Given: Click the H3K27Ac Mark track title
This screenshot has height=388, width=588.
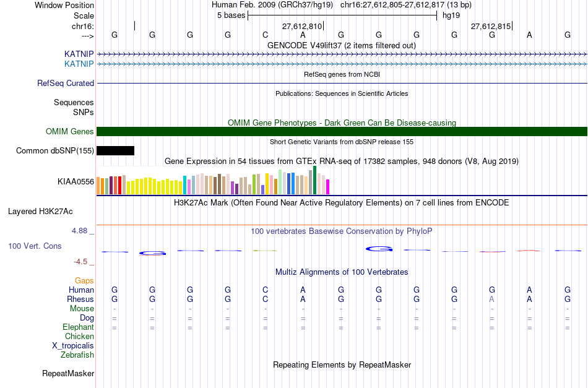Looking at the screenshot, I should click(x=341, y=203).
